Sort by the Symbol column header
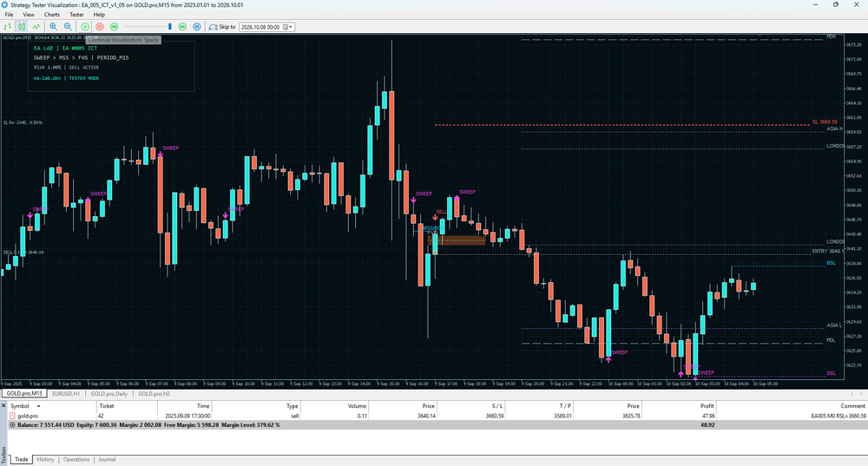This screenshot has width=868, height=466. pyautogui.click(x=52, y=405)
